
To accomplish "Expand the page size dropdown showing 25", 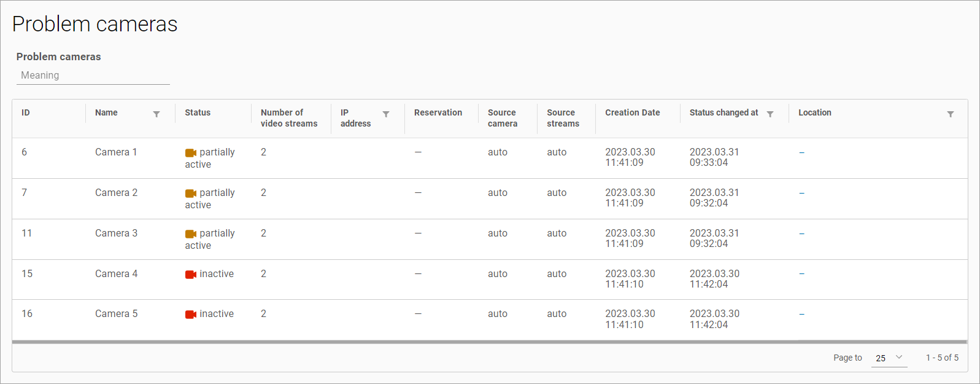I will click(889, 358).
